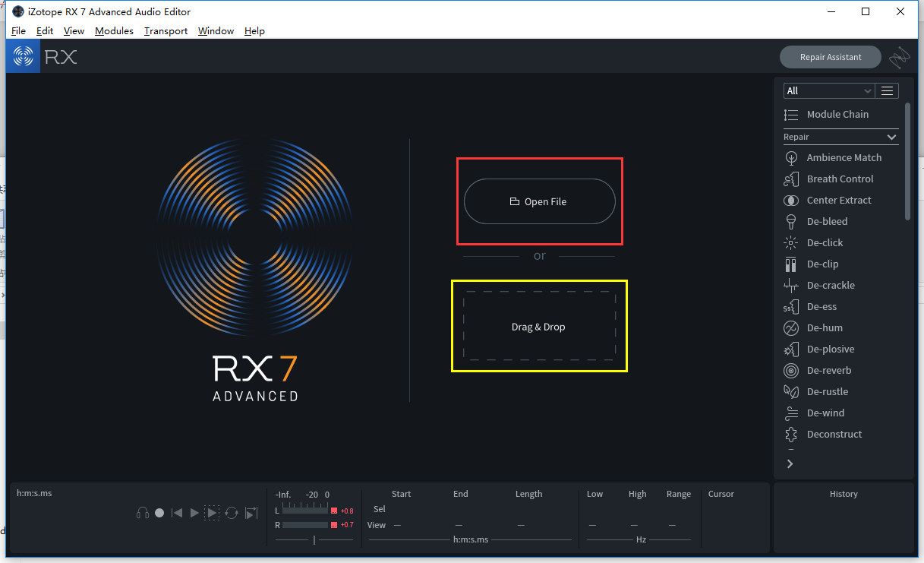The height and width of the screenshot is (563, 924).
Task: Open the Modules menu
Action: [114, 31]
